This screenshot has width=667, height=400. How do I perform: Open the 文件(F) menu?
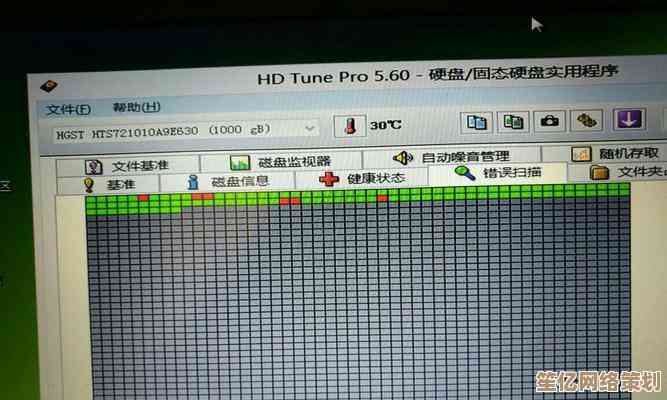[x=67, y=109]
